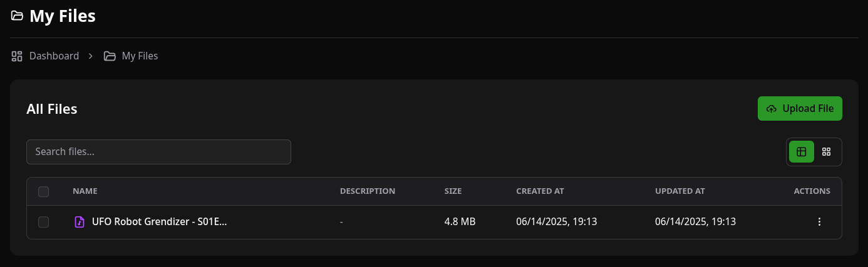Sort by Size column header
This screenshot has width=868, height=267.
pyautogui.click(x=453, y=191)
